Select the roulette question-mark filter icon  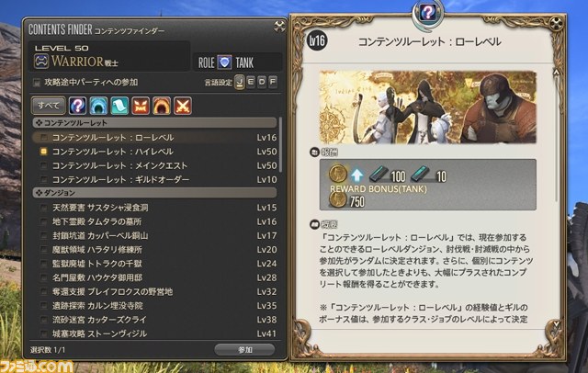click(x=77, y=106)
